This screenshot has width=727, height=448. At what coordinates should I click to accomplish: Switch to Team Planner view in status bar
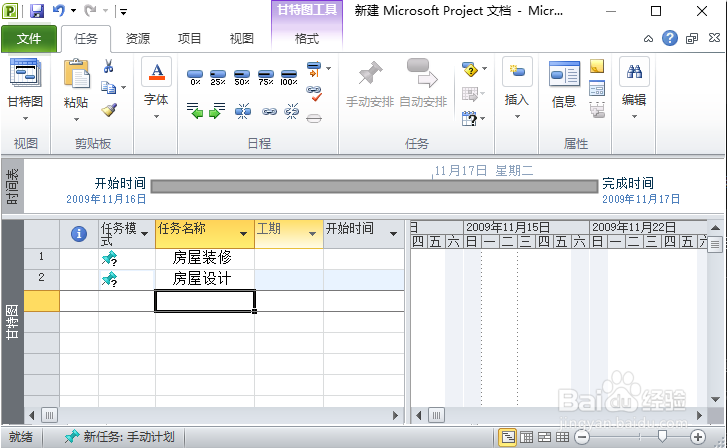click(x=544, y=436)
